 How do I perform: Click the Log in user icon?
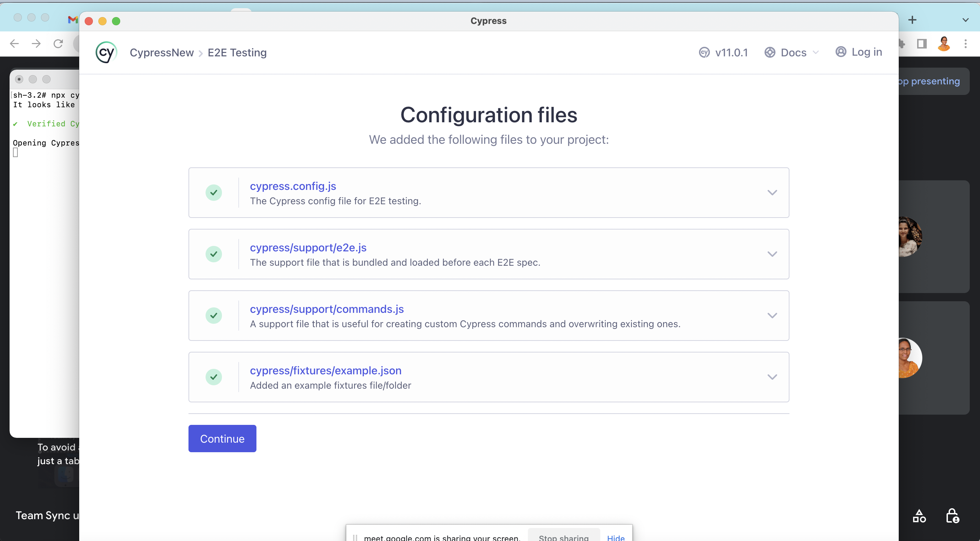[841, 52]
